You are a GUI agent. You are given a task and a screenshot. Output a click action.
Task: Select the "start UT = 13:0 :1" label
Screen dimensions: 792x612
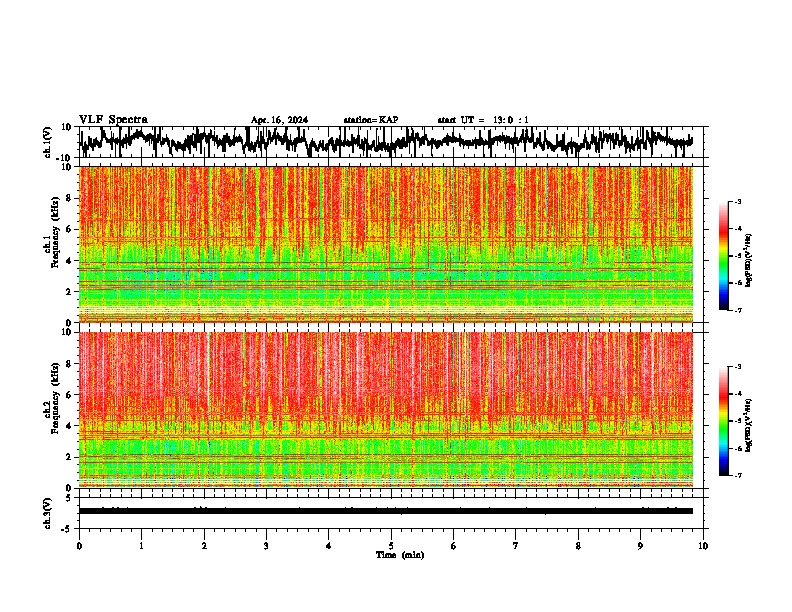483,120
